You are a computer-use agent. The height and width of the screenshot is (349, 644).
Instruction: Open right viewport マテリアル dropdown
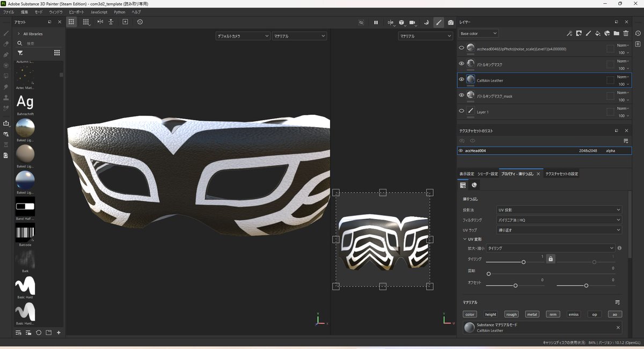[x=426, y=36]
